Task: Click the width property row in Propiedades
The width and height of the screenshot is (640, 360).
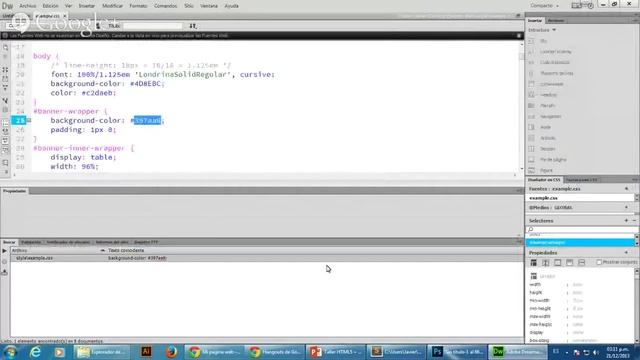Action: click(x=580, y=285)
